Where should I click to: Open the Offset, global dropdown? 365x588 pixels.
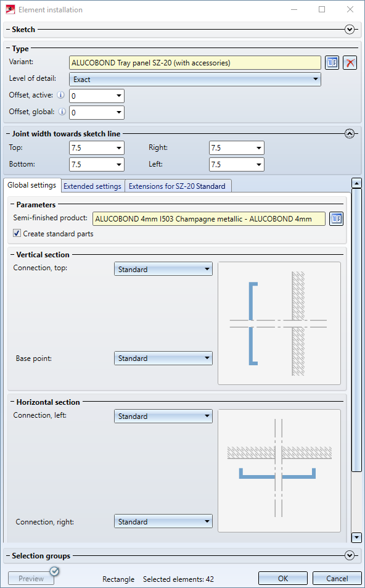[97, 112]
